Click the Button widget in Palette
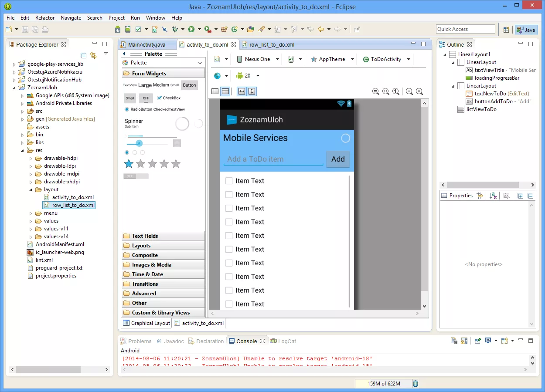This screenshot has width=545, height=392. [x=189, y=85]
